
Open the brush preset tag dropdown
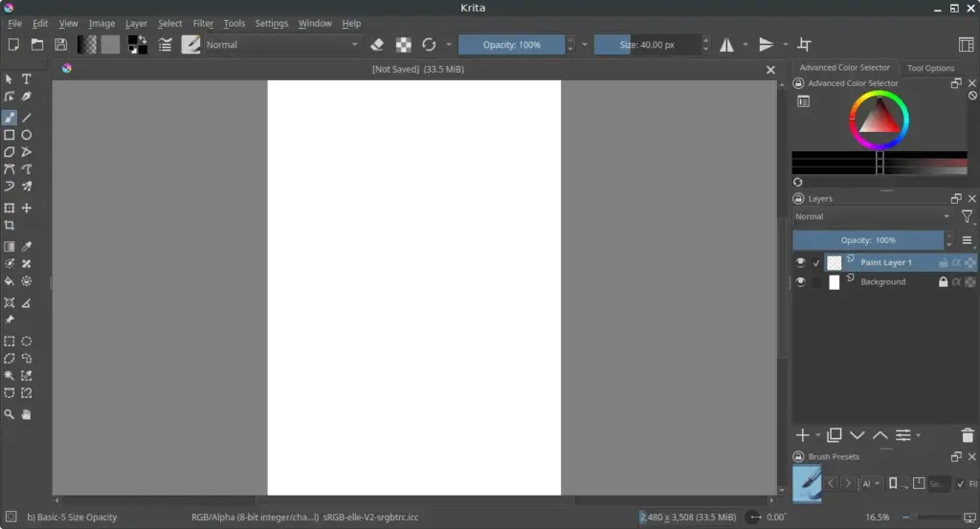click(871, 483)
